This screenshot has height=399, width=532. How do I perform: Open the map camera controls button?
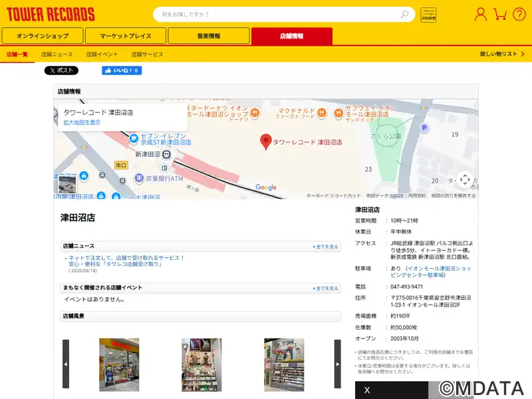pos(465,180)
